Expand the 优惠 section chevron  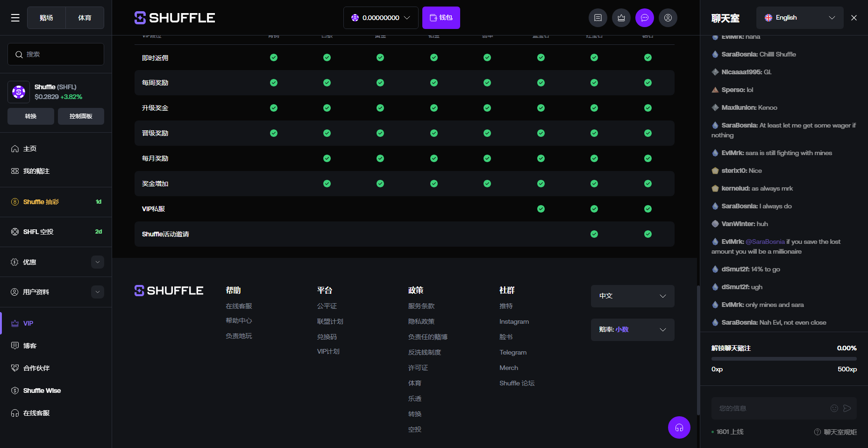click(x=98, y=262)
